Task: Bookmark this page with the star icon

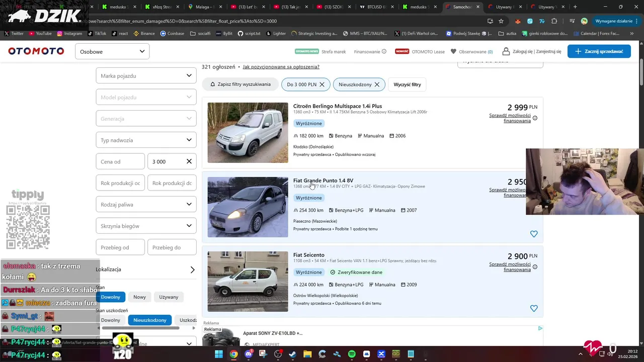Action: [x=501, y=21]
